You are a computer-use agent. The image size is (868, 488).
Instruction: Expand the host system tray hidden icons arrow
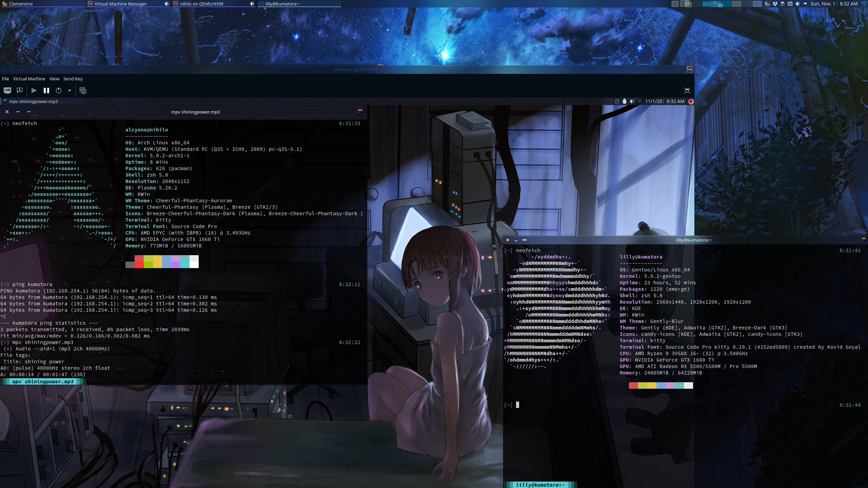[x=805, y=4]
